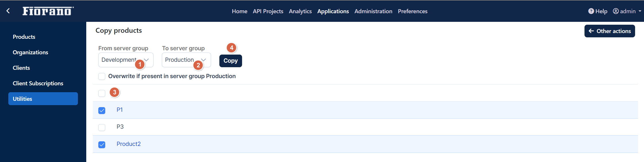Click the Other actions back arrow
The width and height of the screenshot is (644, 162).
[591, 31]
